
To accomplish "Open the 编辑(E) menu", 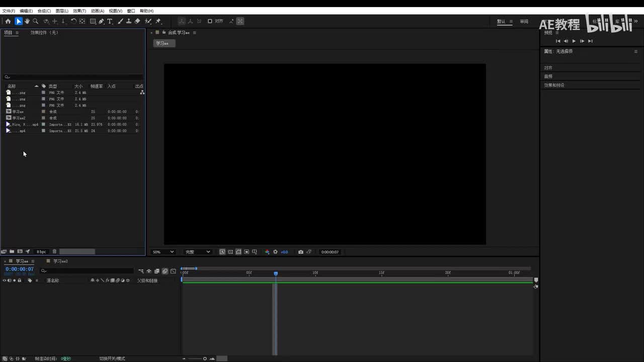I will click(26, 11).
